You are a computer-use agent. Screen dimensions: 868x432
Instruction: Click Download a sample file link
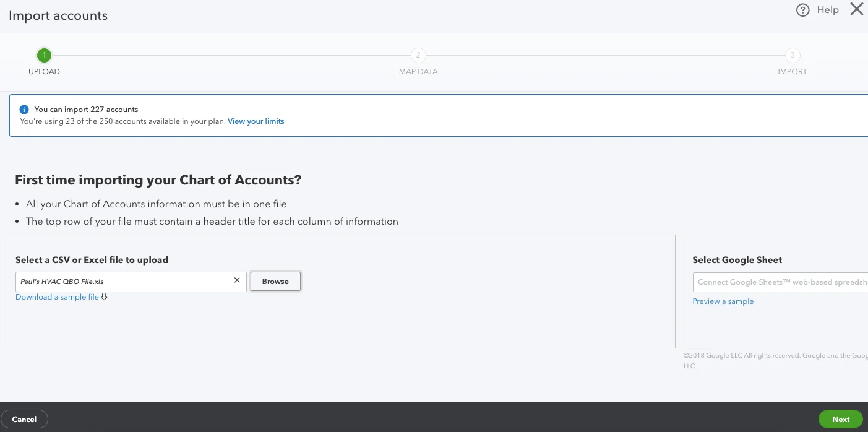(x=57, y=297)
